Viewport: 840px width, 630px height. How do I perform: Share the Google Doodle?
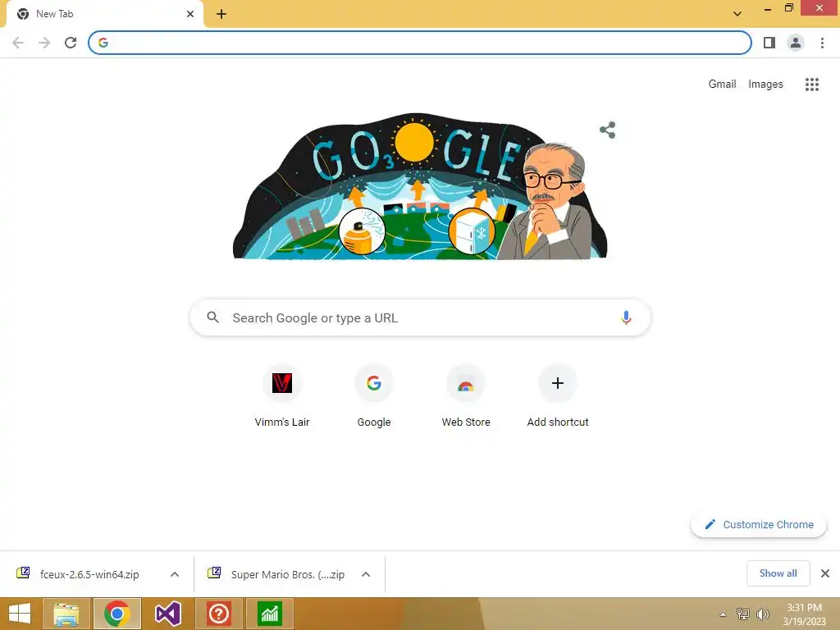click(x=608, y=130)
